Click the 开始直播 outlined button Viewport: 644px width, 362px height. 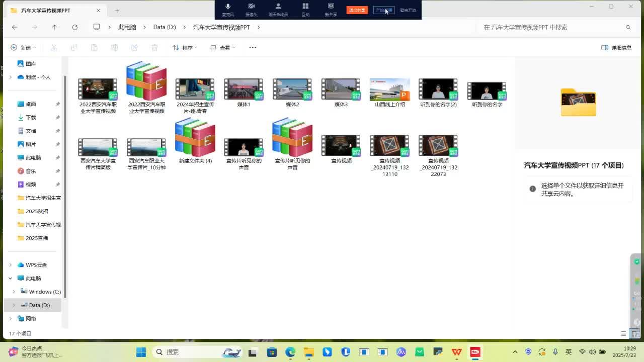(384, 10)
